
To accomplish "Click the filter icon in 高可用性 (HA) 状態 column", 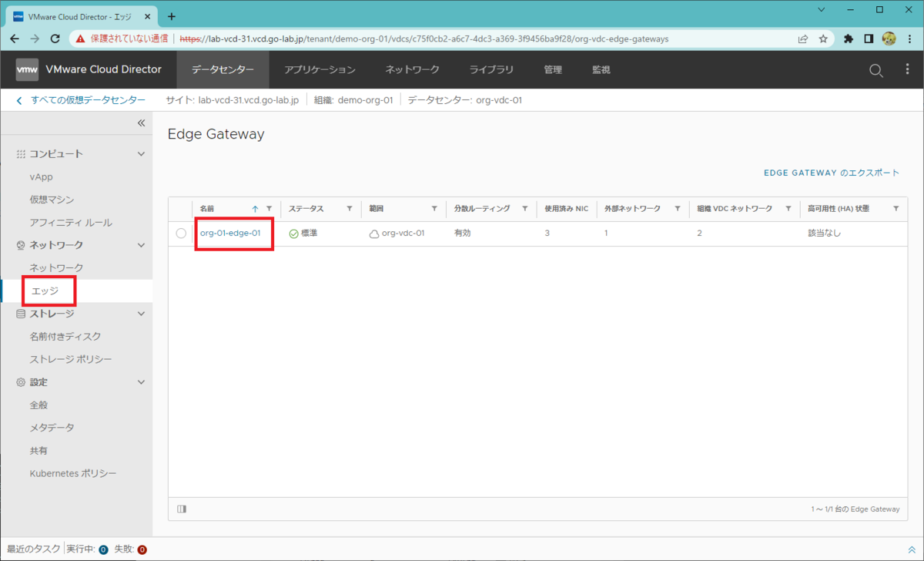I will (x=896, y=209).
